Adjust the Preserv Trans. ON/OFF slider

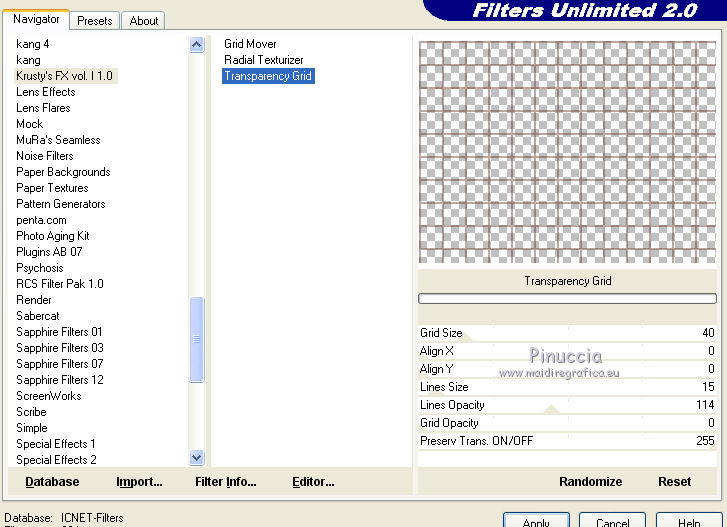[568, 441]
